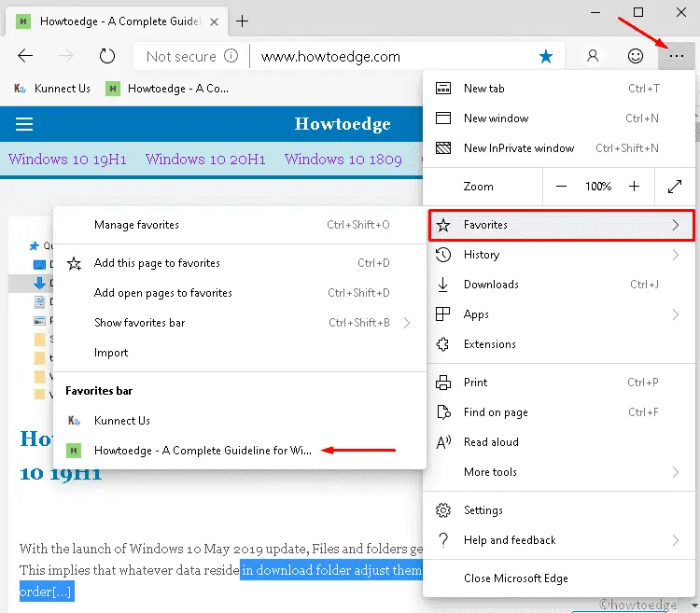Close the Howtoedge browser tab
The height and width of the screenshot is (613, 700).
[x=215, y=21]
